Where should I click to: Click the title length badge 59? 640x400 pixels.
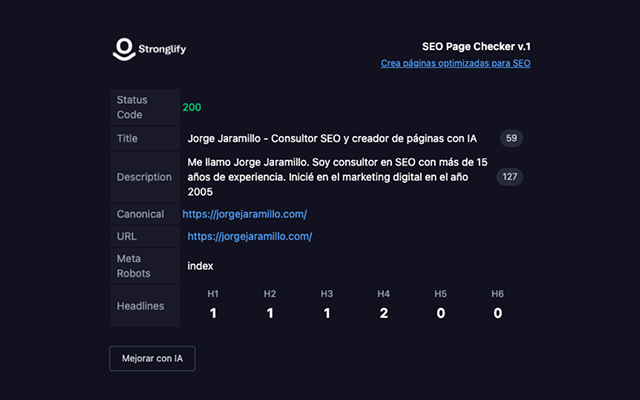point(511,138)
